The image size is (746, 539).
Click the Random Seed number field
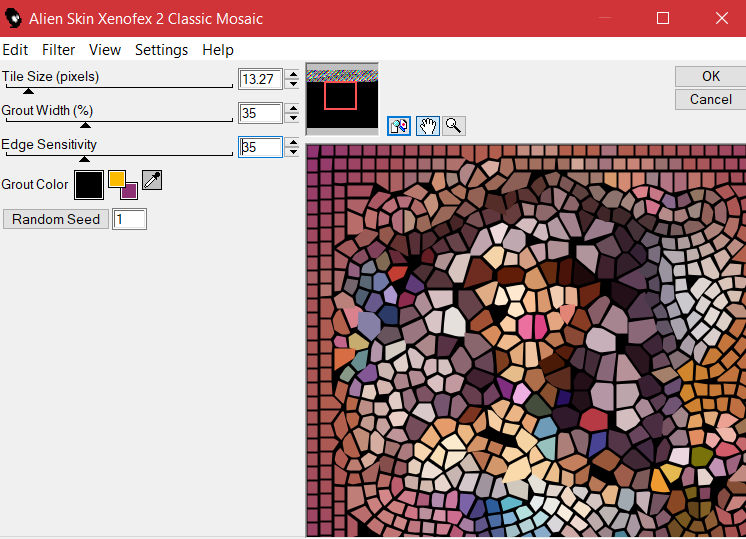pos(129,219)
